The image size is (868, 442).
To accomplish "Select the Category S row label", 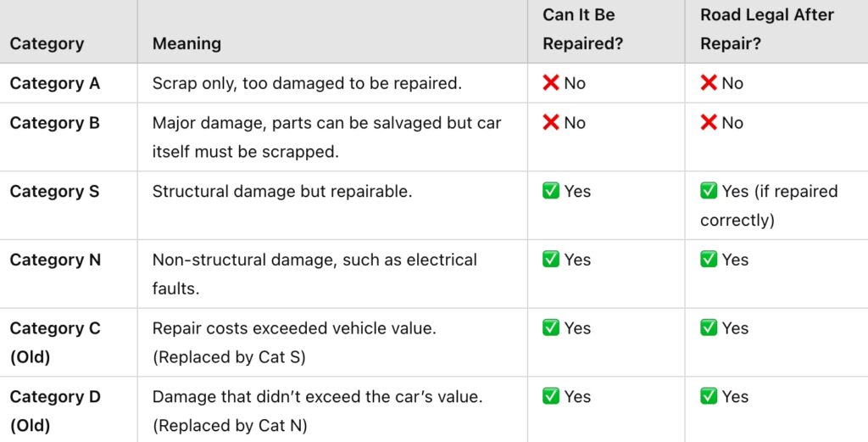I will click(x=54, y=192).
